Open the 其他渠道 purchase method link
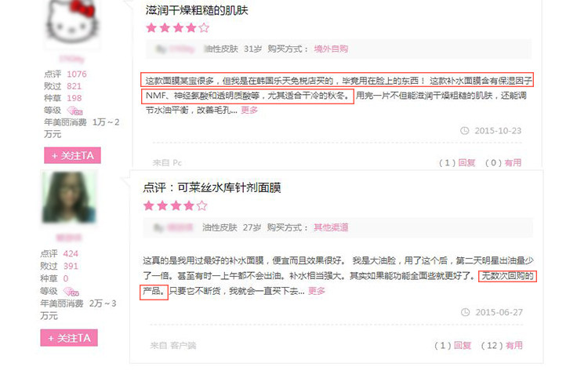The image size is (588, 385). tap(331, 227)
